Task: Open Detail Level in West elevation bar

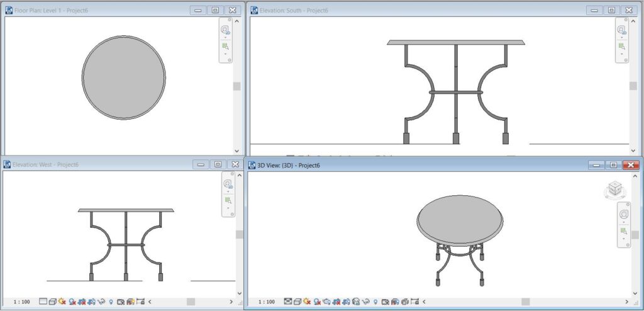Action: (x=43, y=302)
